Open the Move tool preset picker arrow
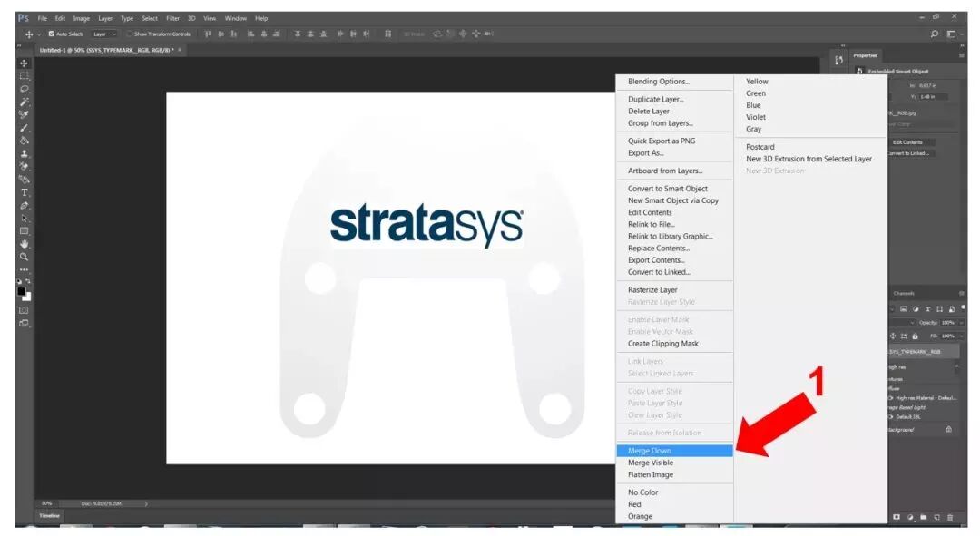 click(x=39, y=34)
